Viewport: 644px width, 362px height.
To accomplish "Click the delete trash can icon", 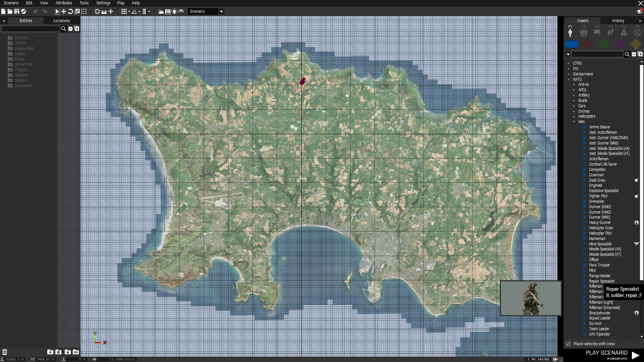I will [5, 352].
